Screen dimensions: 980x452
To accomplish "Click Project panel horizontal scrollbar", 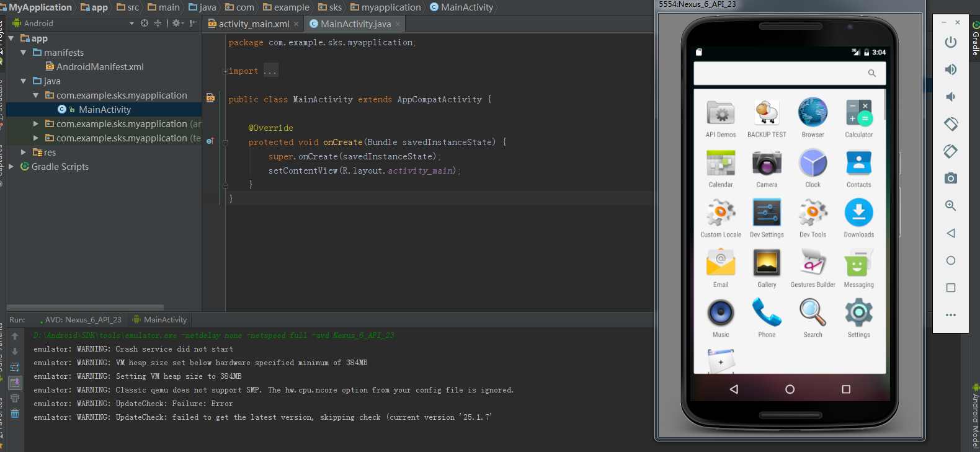I will tap(85, 307).
